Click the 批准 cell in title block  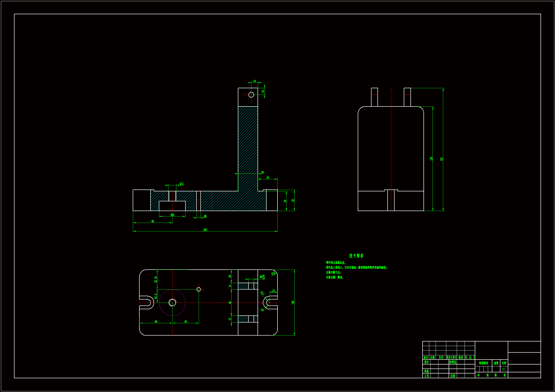click(453, 376)
